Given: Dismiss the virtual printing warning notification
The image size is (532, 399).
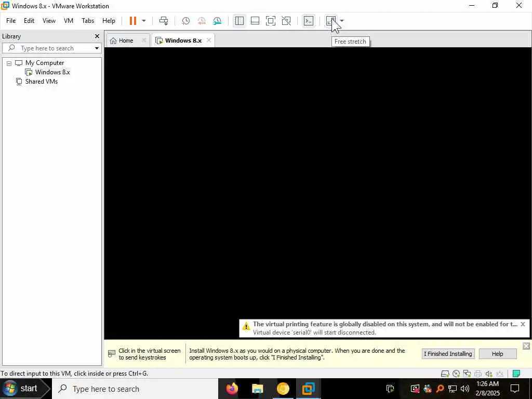Looking at the screenshot, I should (523, 324).
